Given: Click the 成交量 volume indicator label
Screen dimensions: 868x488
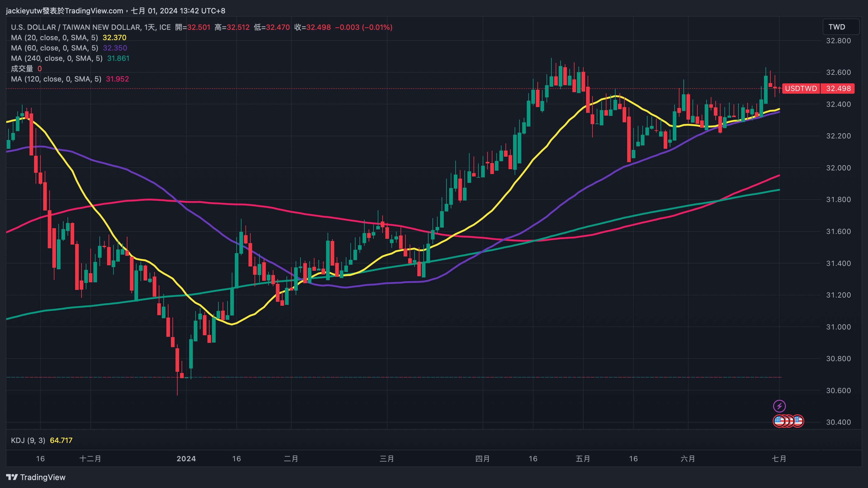Looking at the screenshot, I should [x=22, y=69].
